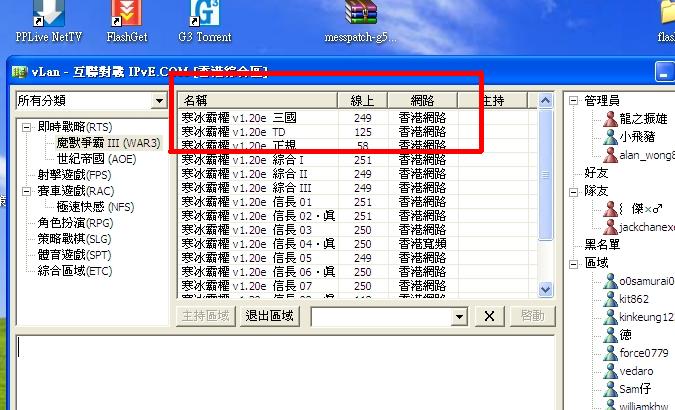The image size is (675, 410).
Task: Select room 寒冰霸權 v1.20e 信長 04．真
Action: click(357, 244)
